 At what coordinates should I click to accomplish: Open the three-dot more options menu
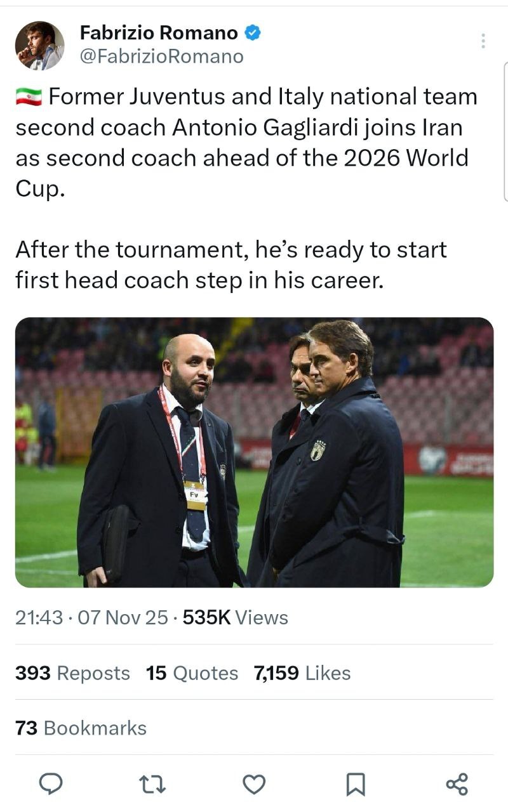point(483,41)
